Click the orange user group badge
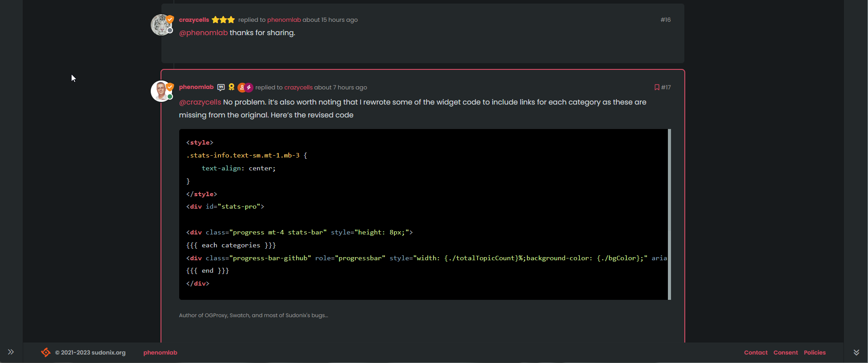Image resolution: width=868 pixels, height=363 pixels. click(241, 88)
